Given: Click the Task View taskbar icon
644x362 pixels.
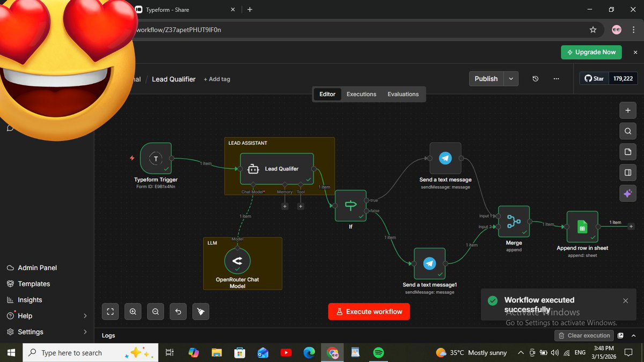Looking at the screenshot, I should (x=170, y=352).
